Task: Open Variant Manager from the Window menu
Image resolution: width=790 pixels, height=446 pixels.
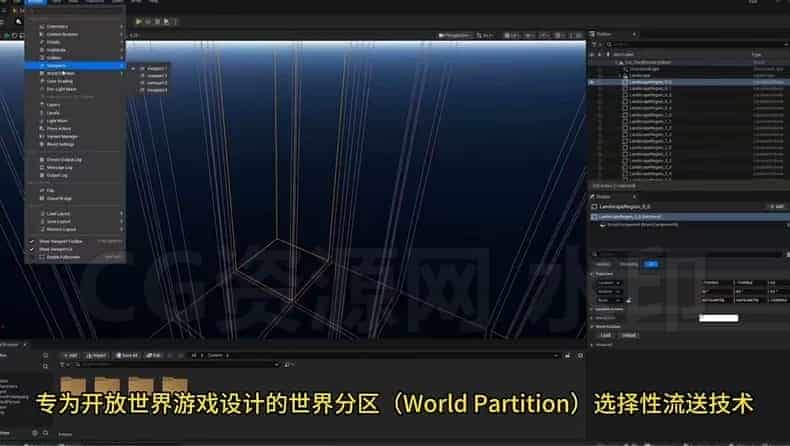Action: tap(75, 137)
